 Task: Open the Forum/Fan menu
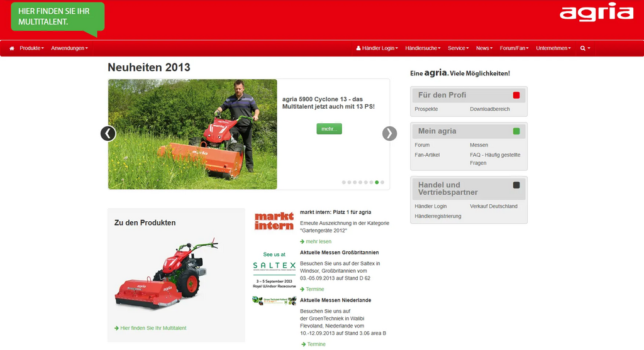514,48
